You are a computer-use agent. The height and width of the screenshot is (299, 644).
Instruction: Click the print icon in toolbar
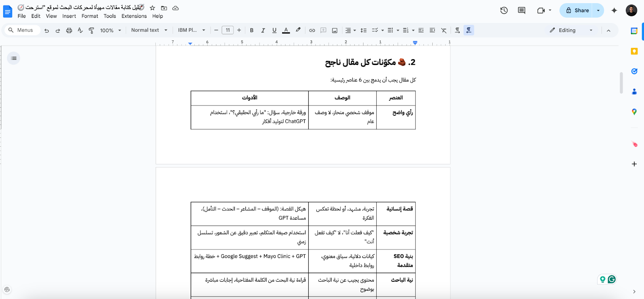click(69, 30)
